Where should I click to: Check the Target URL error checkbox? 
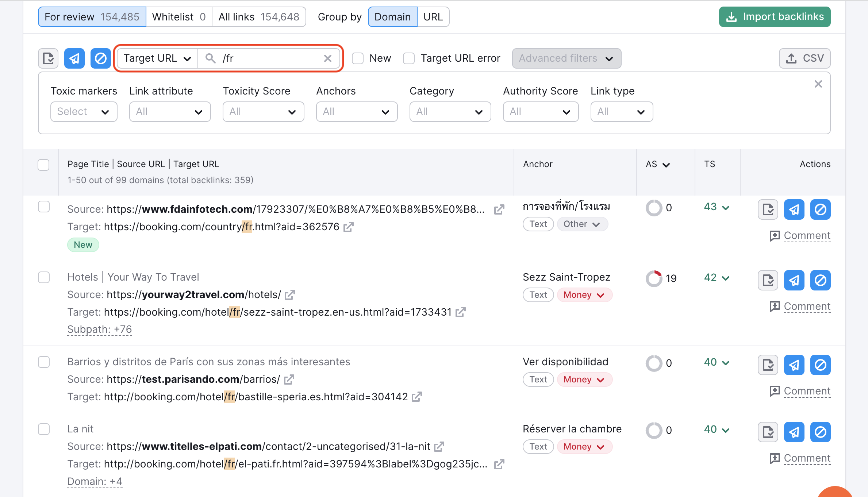[408, 58]
